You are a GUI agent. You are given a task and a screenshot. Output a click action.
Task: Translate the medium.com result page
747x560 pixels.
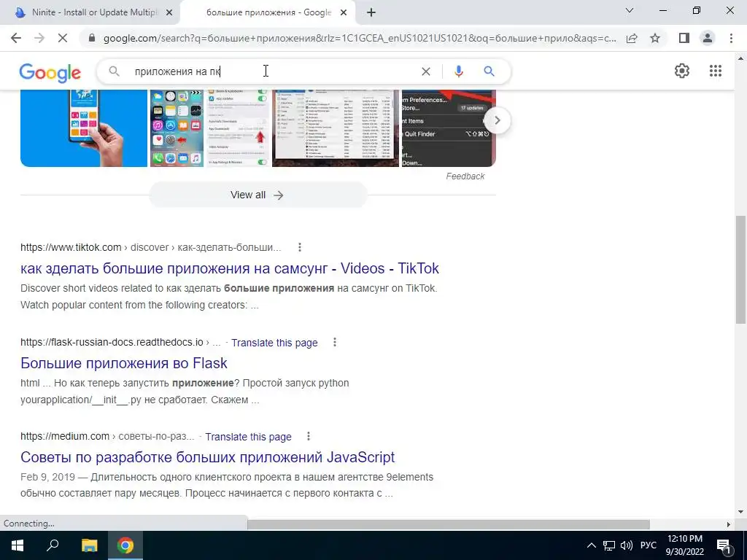[x=248, y=437]
